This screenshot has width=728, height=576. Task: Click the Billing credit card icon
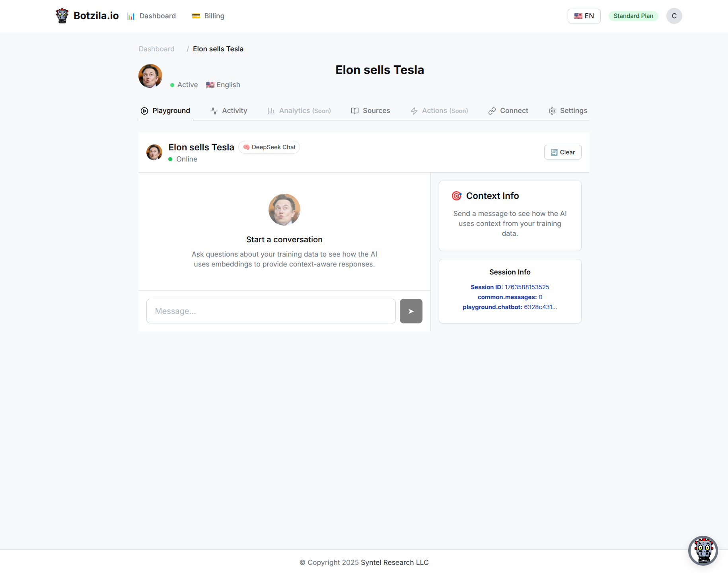pos(196,16)
